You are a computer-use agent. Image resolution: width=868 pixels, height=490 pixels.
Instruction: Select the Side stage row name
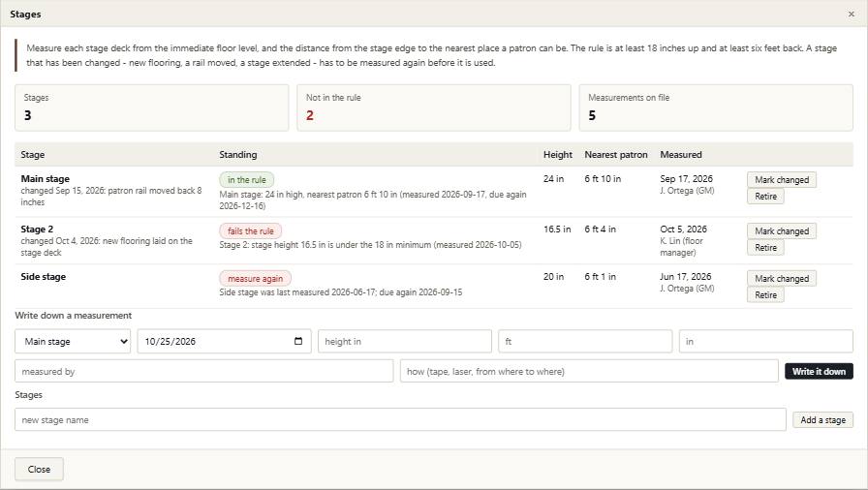point(44,277)
